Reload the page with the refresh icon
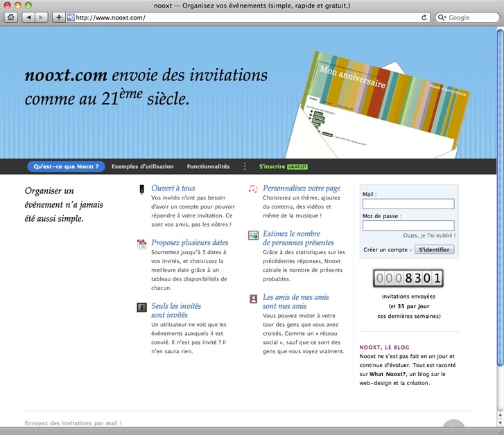Image resolution: width=504 pixels, height=435 pixels. tap(424, 18)
